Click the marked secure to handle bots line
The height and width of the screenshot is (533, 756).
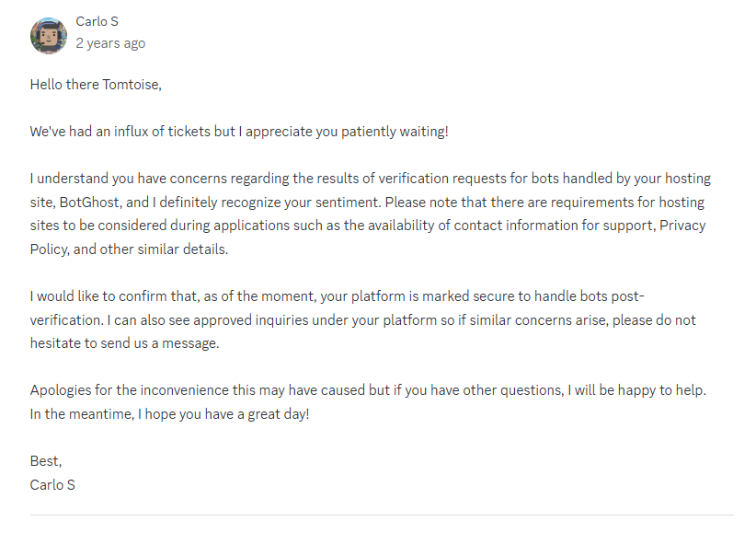click(x=337, y=295)
